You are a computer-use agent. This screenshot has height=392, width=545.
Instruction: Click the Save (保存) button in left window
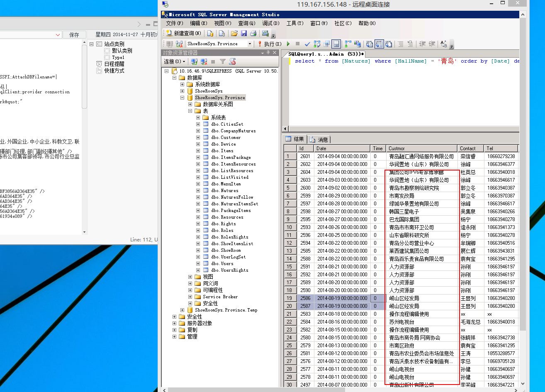click(x=74, y=35)
